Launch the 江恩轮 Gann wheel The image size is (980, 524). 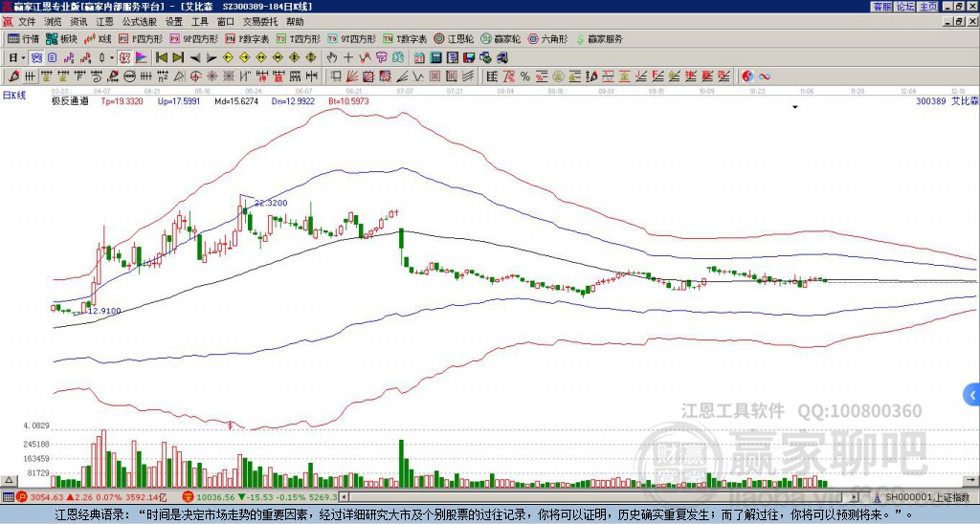tap(454, 38)
